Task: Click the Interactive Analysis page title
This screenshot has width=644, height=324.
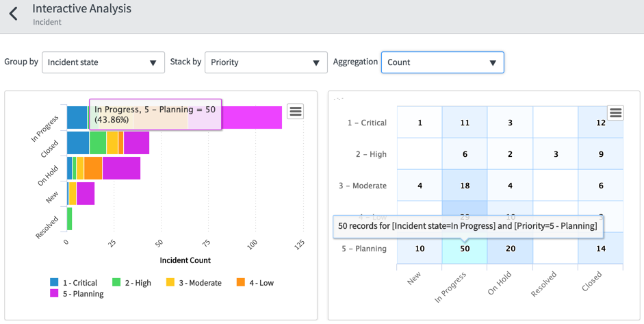Action: [x=81, y=9]
